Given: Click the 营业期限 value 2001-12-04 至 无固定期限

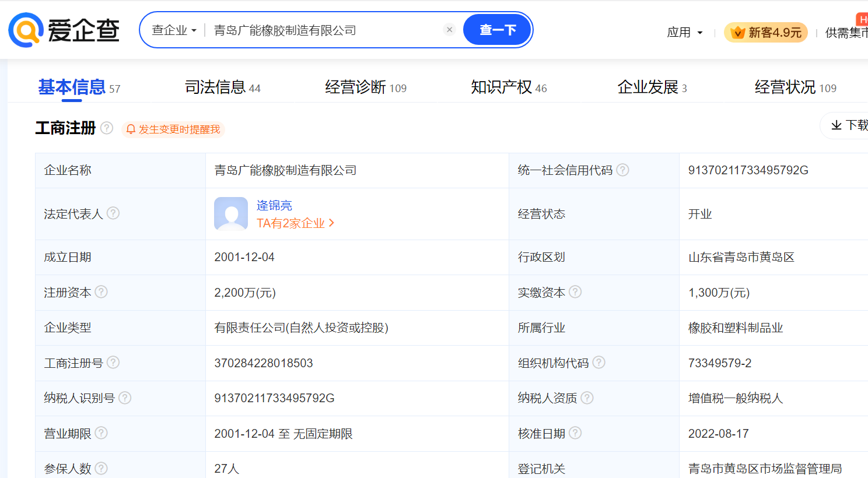Looking at the screenshot, I should pyautogui.click(x=283, y=434).
